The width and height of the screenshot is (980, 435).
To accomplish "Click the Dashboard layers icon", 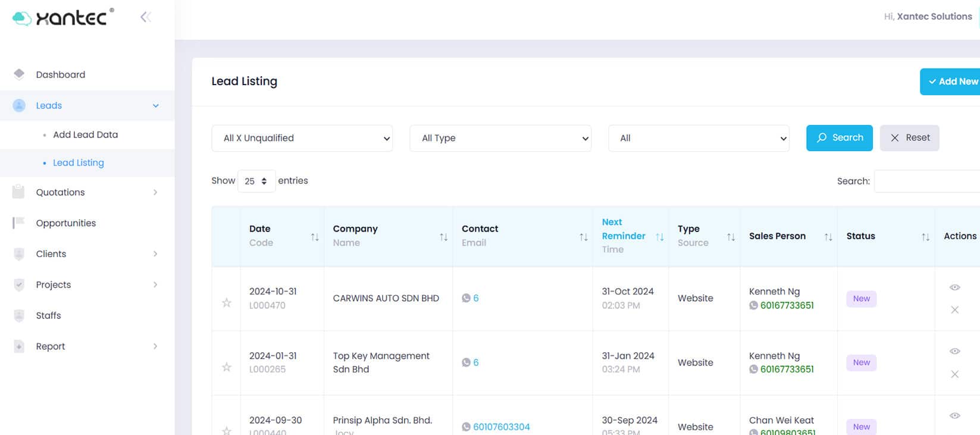I will click(x=19, y=74).
